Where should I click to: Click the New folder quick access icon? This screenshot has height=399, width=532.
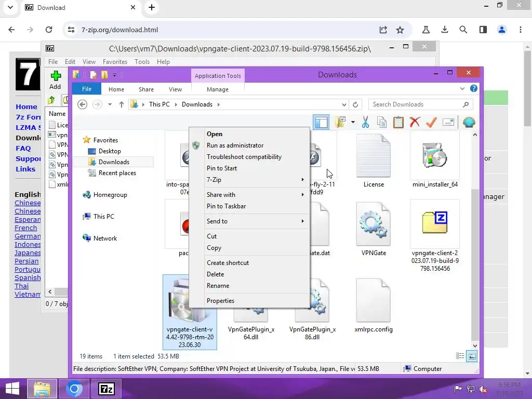104,75
